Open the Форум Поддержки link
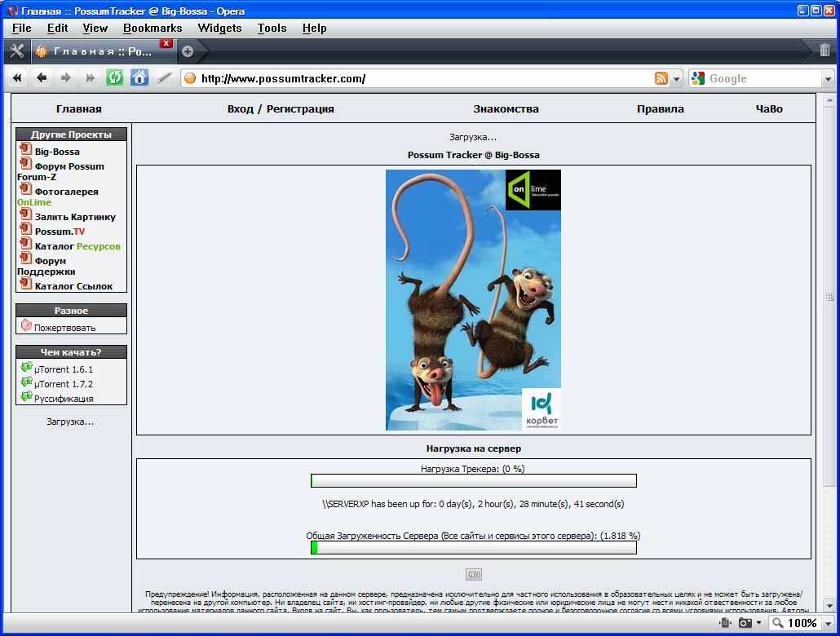The image size is (840, 636). point(46,267)
